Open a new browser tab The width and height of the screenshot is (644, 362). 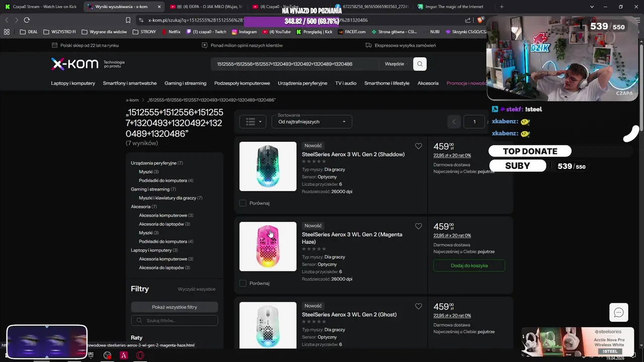click(x=502, y=7)
